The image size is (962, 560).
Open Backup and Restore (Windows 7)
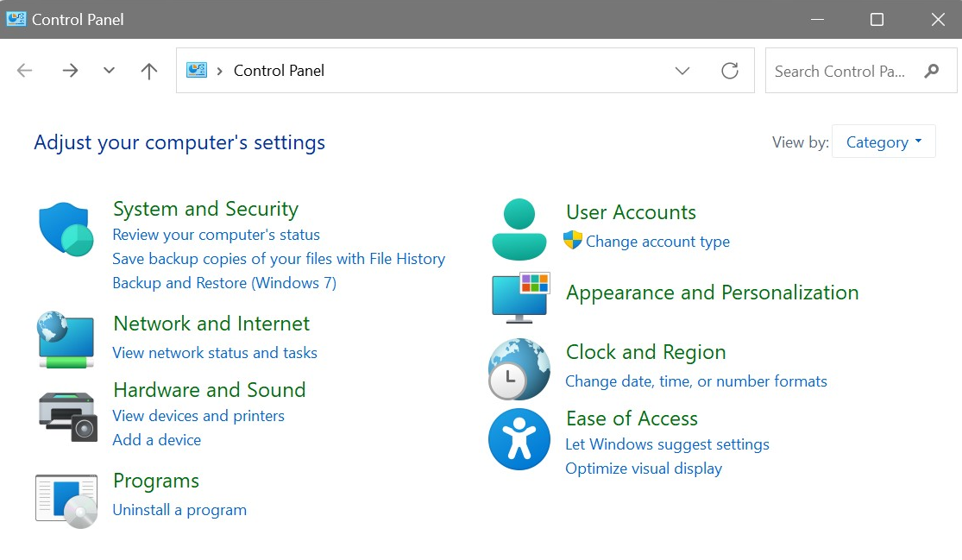coord(224,283)
